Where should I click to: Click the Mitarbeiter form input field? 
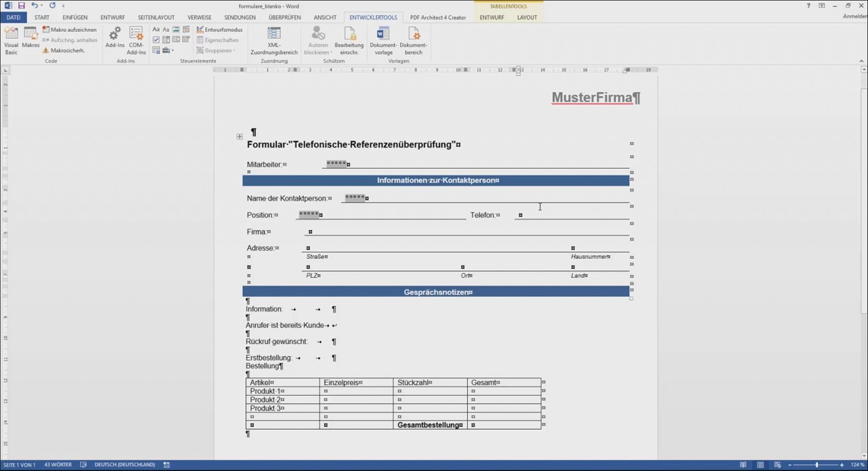337,164
